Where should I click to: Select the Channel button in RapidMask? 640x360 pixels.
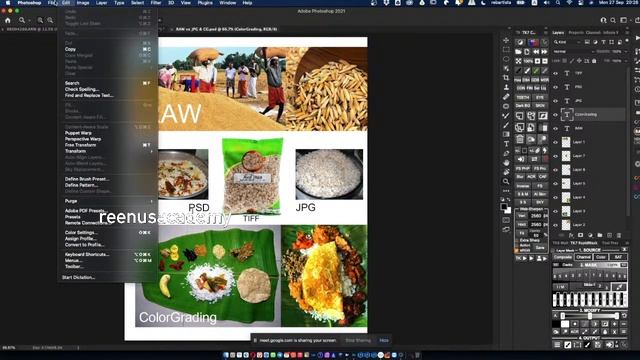tap(583, 257)
